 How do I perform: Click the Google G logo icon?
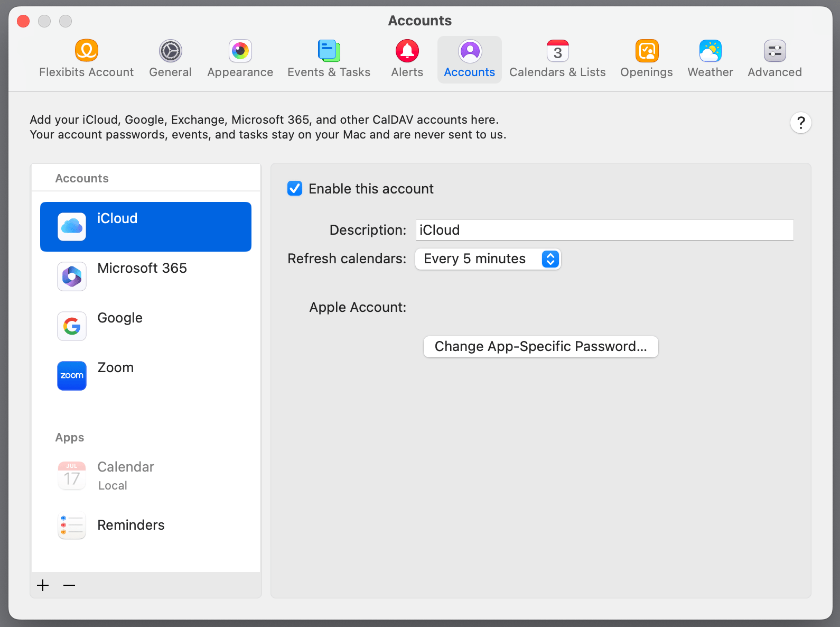(x=72, y=326)
